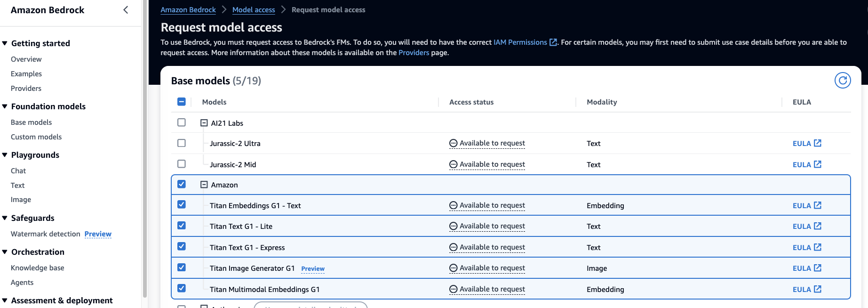Click status icon for Titan Text G1 - Express
This screenshot has width=868, height=308.
point(453,247)
